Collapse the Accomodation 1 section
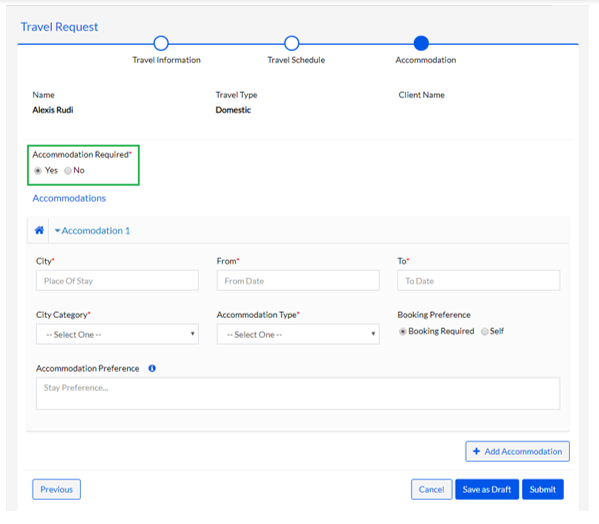Image resolution: width=599 pixels, height=524 pixels. tap(92, 231)
